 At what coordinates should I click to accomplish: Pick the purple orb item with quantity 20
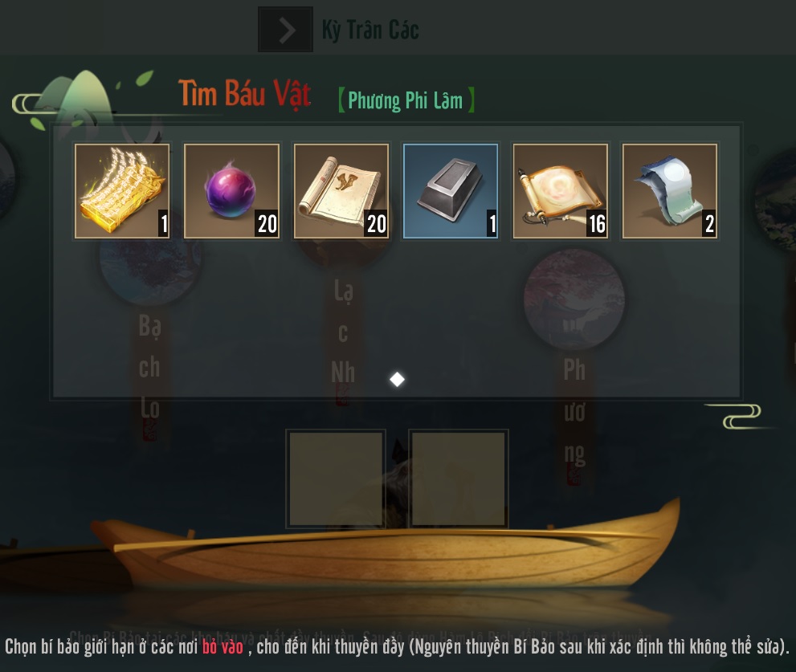pyautogui.click(x=231, y=191)
